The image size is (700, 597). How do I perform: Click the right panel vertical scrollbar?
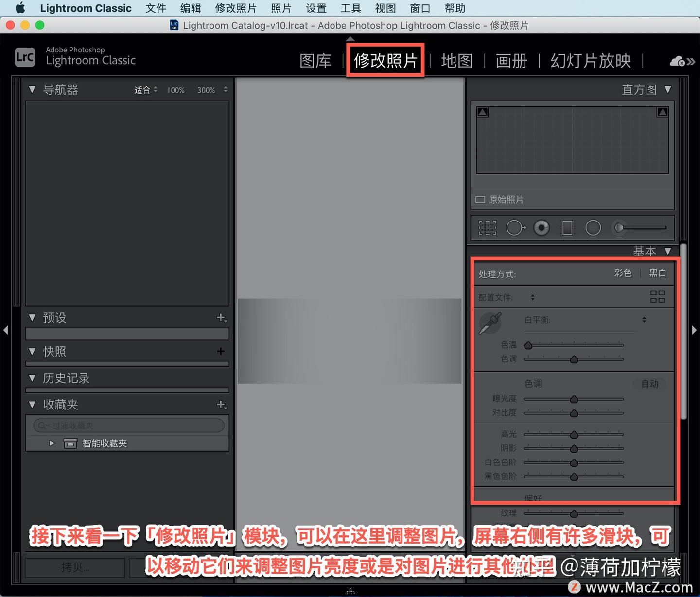[683, 331]
